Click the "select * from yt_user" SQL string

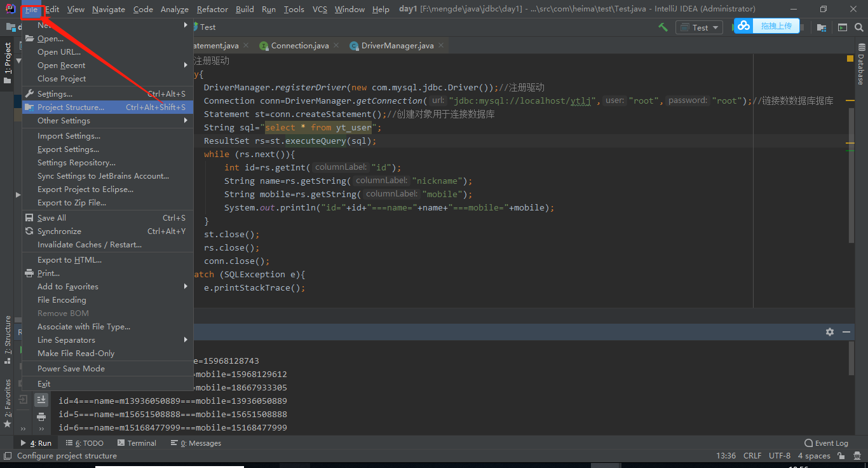tap(318, 127)
